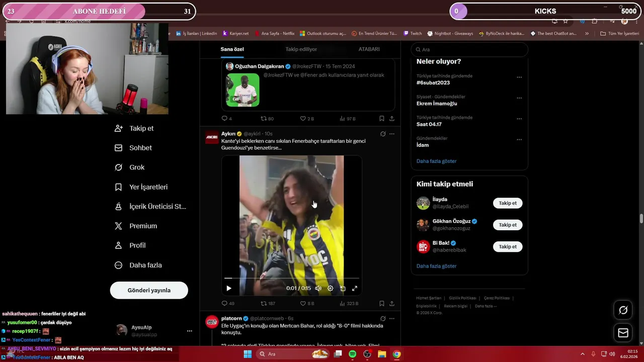Like the Oğuzhan Dalgakıran post, 2 B likes
The width and height of the screenshot is (644, 362).
tap(307, 119)
